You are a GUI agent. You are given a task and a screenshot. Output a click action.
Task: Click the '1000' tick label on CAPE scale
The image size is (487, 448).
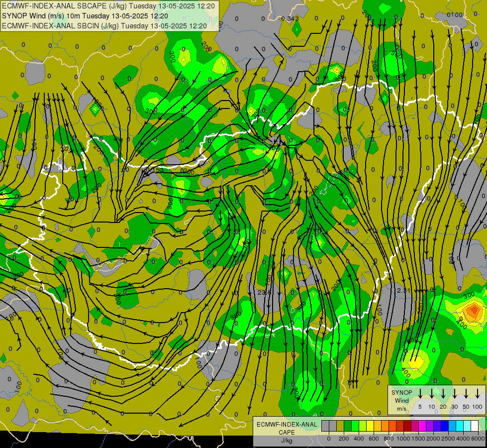click(403, 439)
